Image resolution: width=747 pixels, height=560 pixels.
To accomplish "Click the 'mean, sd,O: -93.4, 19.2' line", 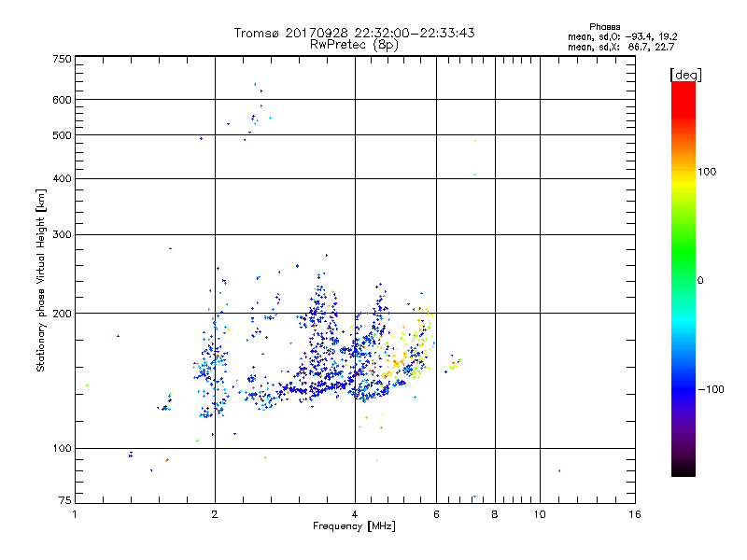I will [x=622, y=36].
